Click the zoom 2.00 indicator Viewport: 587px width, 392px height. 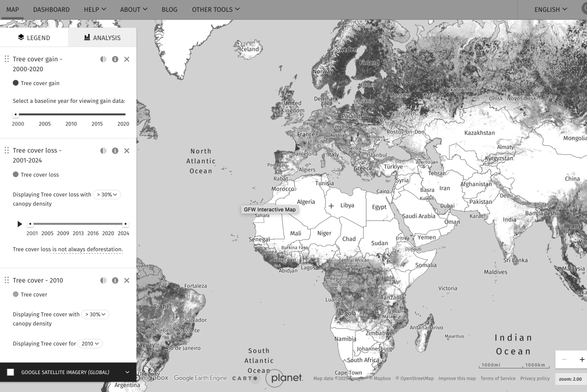(x=571, y=379)
